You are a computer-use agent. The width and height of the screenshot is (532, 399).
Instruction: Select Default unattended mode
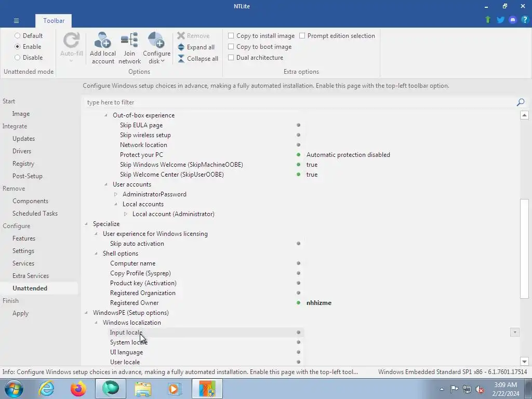pyautogui.click(x=29, y=36)
